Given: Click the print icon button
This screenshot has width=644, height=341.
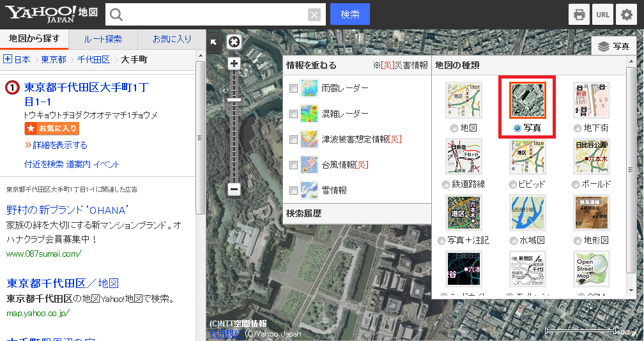Looking at the screenshot, I should pyautogui.click(x=579, y=15).
